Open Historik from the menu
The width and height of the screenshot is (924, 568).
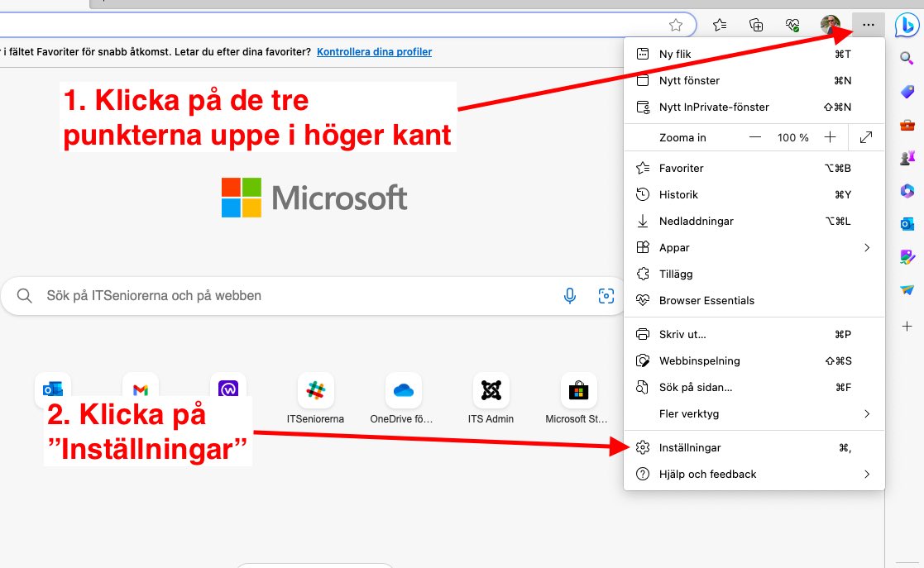point(754,194)
